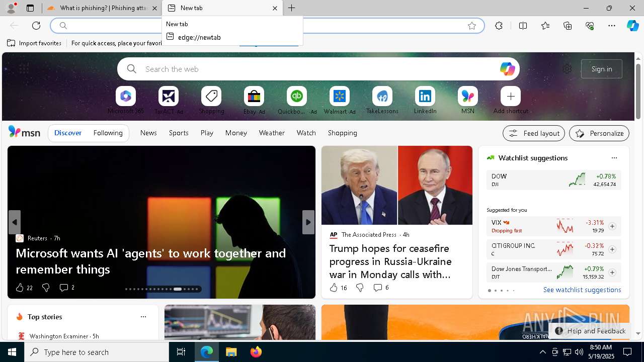Open Watchlist suggestions more options
Screen dimensions: 644x362
[614, 158]
